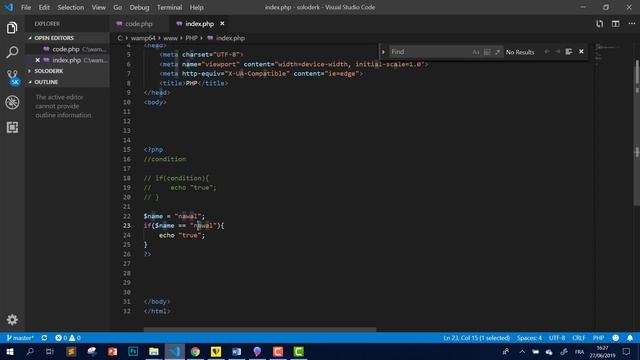Close the index.php tab
Screen dimensions: 640x360
point(222,24)
